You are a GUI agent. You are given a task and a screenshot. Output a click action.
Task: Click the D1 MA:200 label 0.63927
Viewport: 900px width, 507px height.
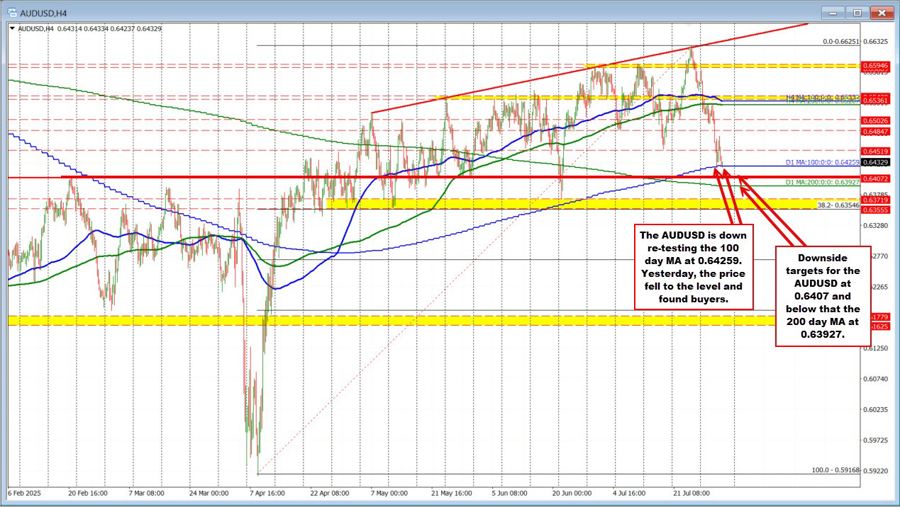[x=823, y=182]
